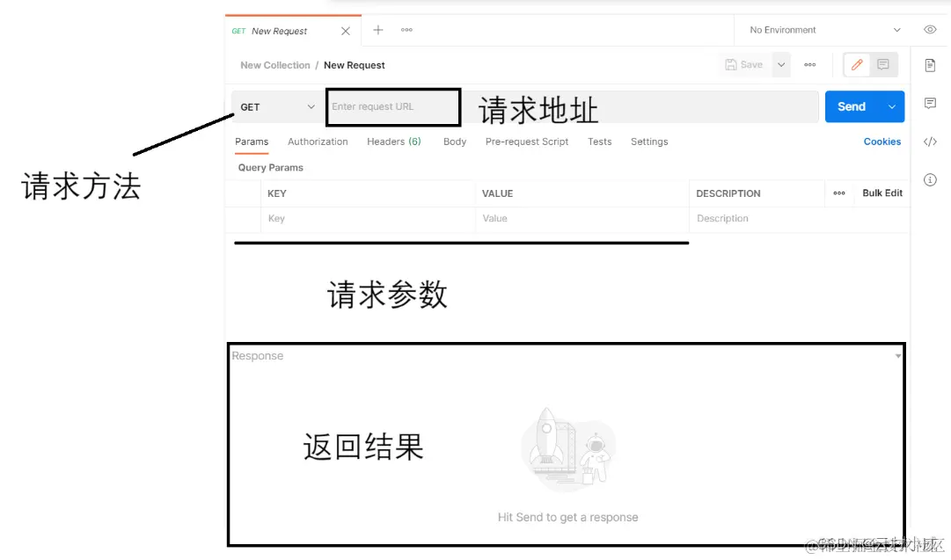Screen dimensions: 951x560
Task: Send the request
Action: pyautogui.click(x=852, y=106)
